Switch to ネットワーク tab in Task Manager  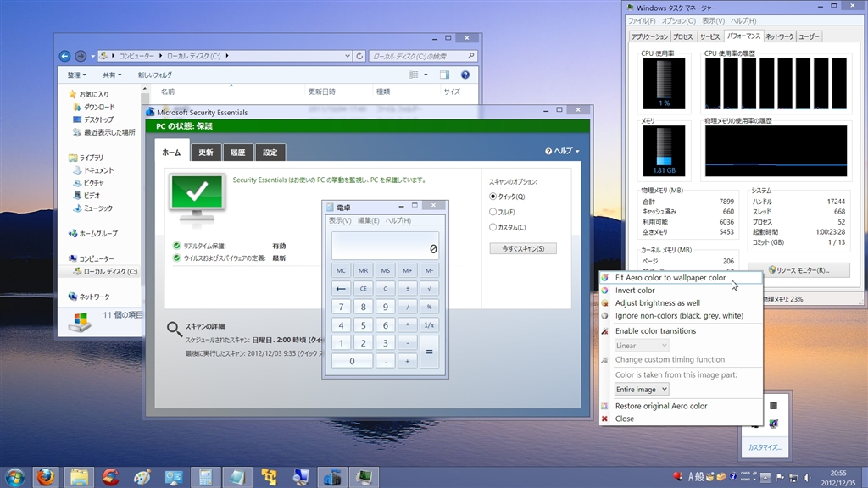[x=780, y=36]
